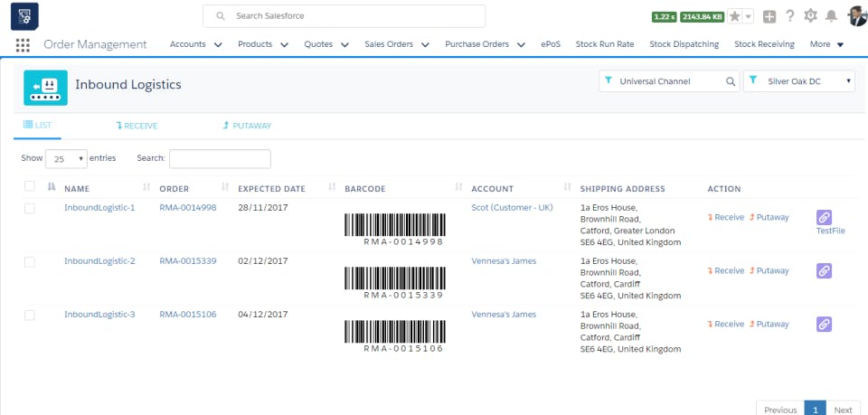Open order RMA-0015339 link
The height and width of the screenshot is (415, 868).
pyautogui.click(x=188, y=261)
